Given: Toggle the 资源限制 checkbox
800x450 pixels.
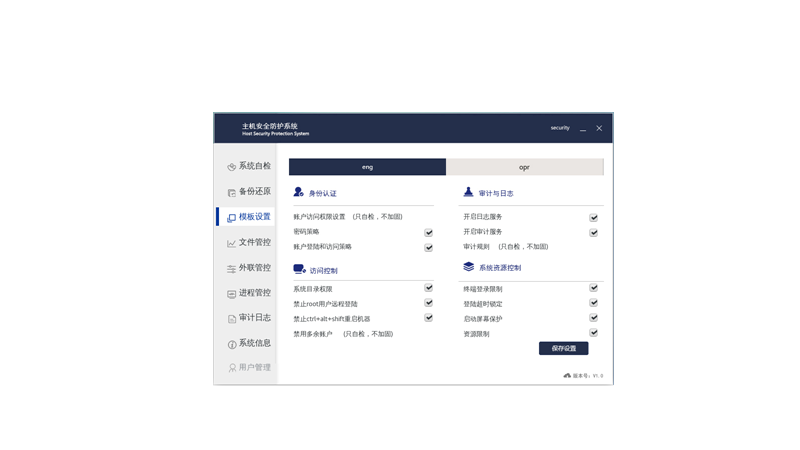Looking at the screenshot, I should coord(593,333).
